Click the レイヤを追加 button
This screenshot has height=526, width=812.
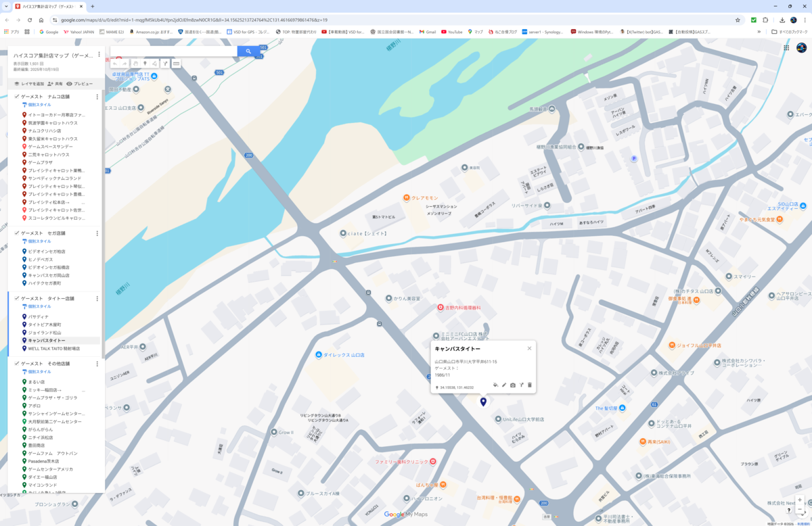pos(29,84)
